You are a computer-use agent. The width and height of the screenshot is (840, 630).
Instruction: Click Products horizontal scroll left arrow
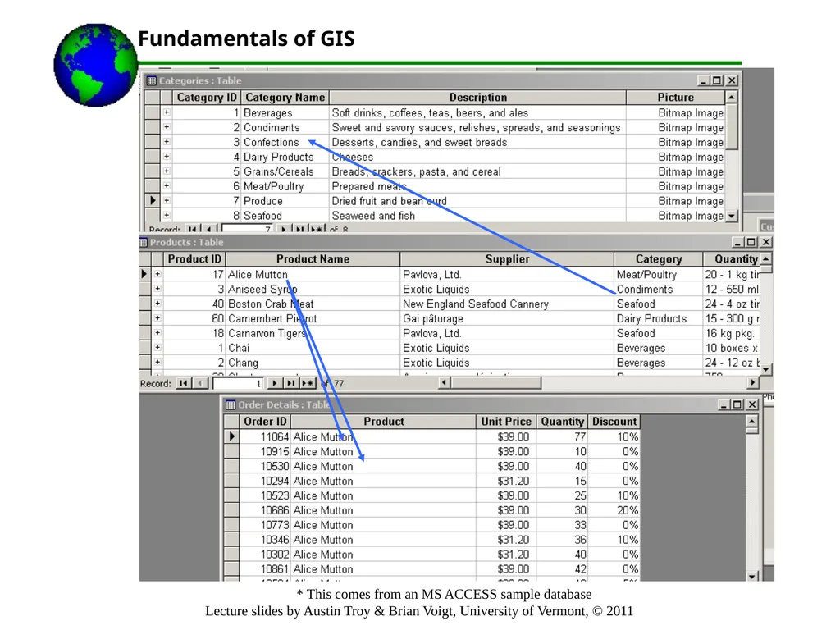445,382
